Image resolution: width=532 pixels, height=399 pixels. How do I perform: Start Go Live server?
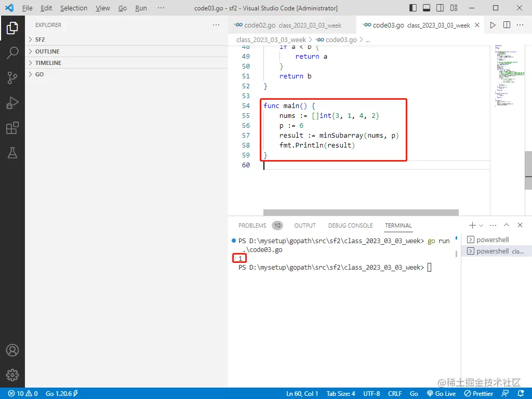441,393
